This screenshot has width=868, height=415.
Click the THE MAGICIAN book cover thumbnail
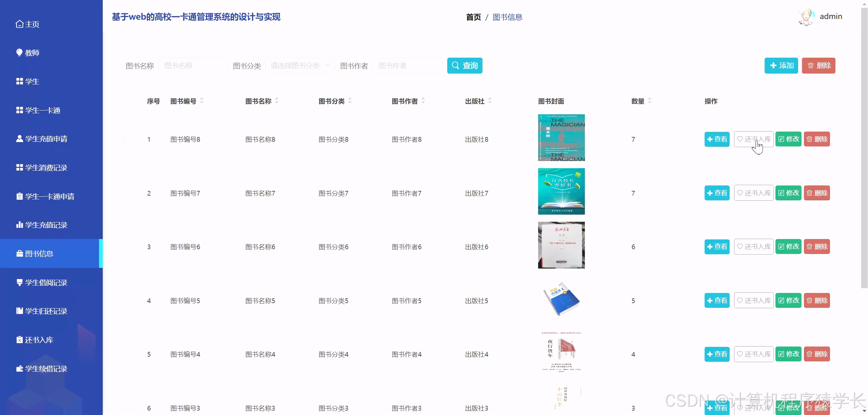(561, 138)
